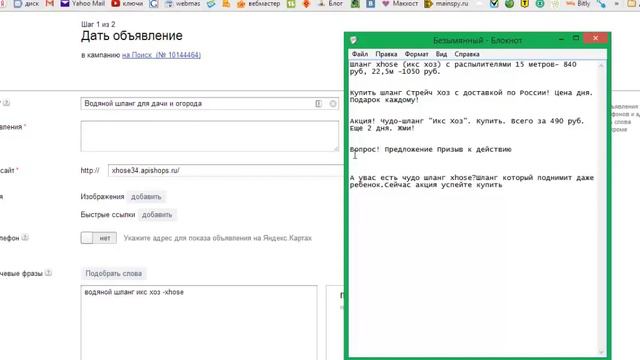Follow the 'на Поиск (№ 10144464)' campaign link
640x360 pixels.
pos(161,55)
